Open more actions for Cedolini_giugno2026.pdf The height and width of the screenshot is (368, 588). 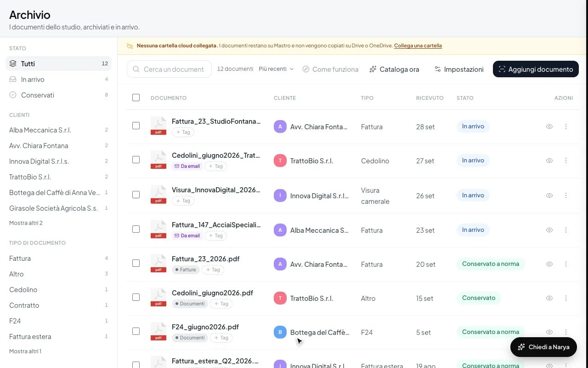pos(565,298)
